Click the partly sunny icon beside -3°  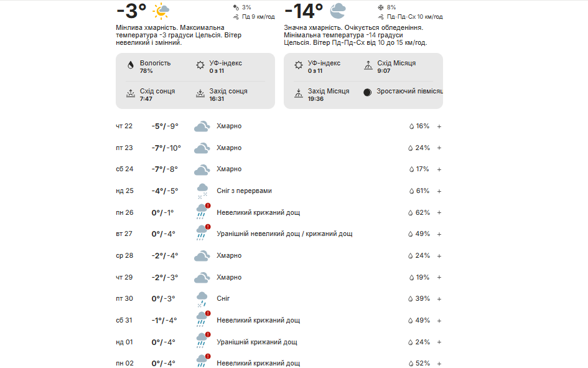coord(161,11)
